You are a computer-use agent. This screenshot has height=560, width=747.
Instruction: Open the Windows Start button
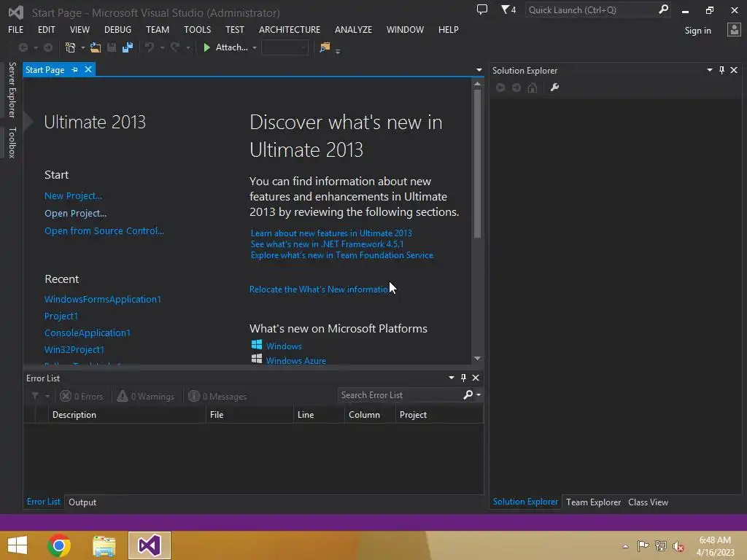point(18,545)
